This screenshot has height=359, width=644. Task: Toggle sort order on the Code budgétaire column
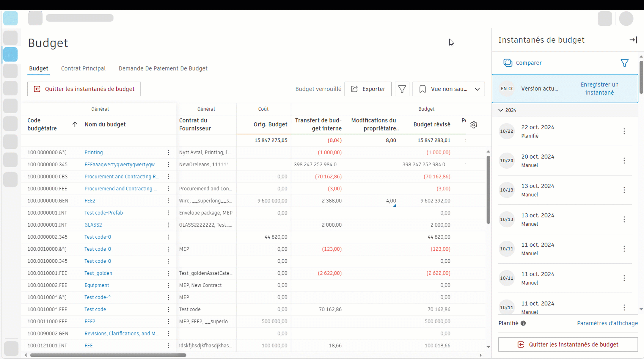point(75,124)
